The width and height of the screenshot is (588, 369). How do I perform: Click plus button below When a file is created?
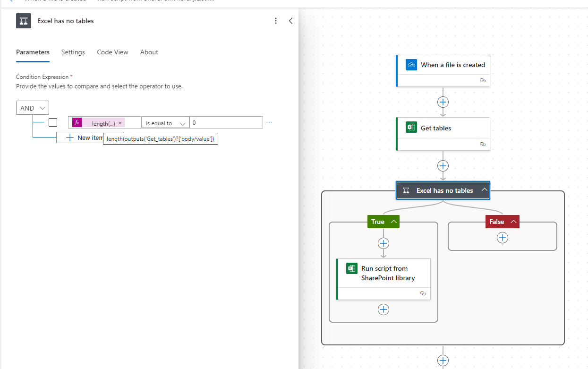[x=443, y=102]
